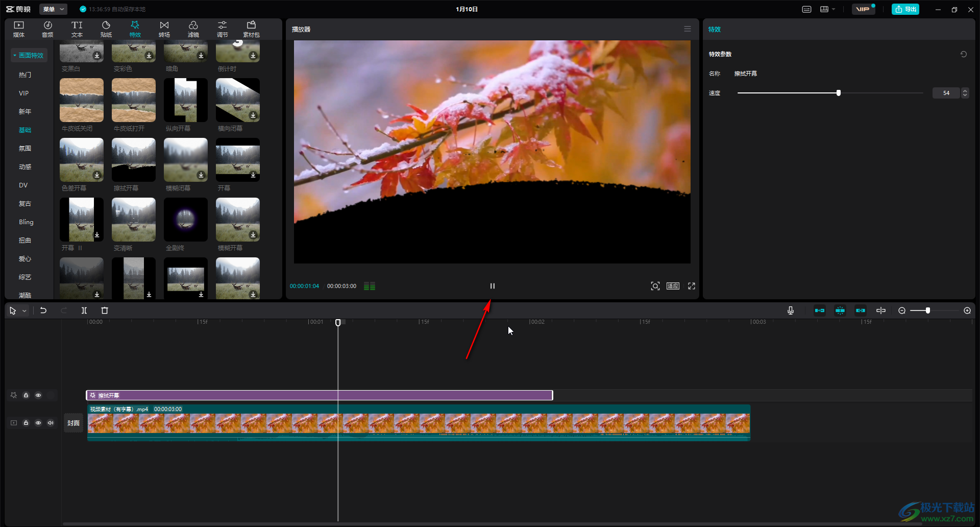Lock the effects track
The width and height of the screenshot is (980, 527).
(x=26, y=395)
